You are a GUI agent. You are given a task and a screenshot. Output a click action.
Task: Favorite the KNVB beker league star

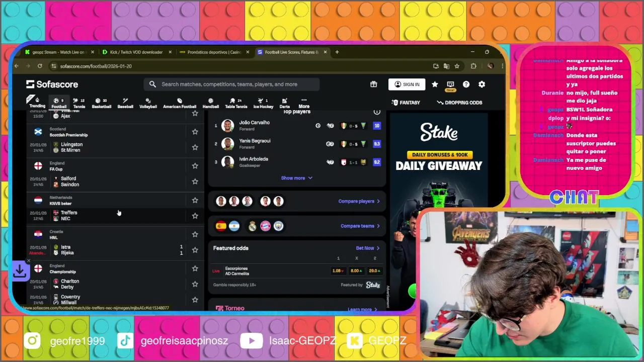(195, 200)
